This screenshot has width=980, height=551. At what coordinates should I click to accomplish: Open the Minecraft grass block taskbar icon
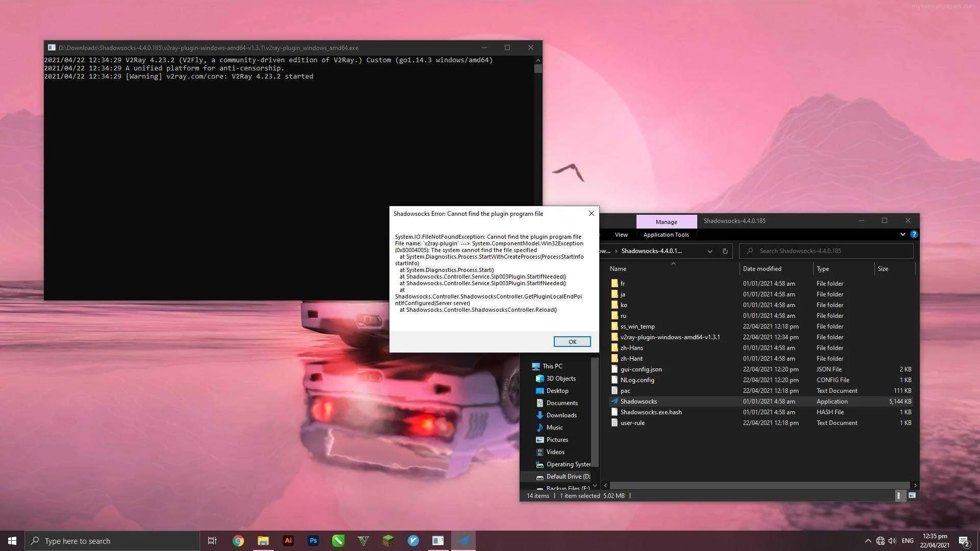(x=388, y=541)
